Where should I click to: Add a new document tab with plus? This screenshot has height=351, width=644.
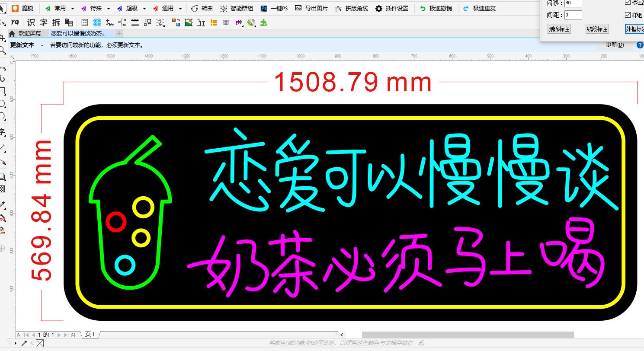119,33
